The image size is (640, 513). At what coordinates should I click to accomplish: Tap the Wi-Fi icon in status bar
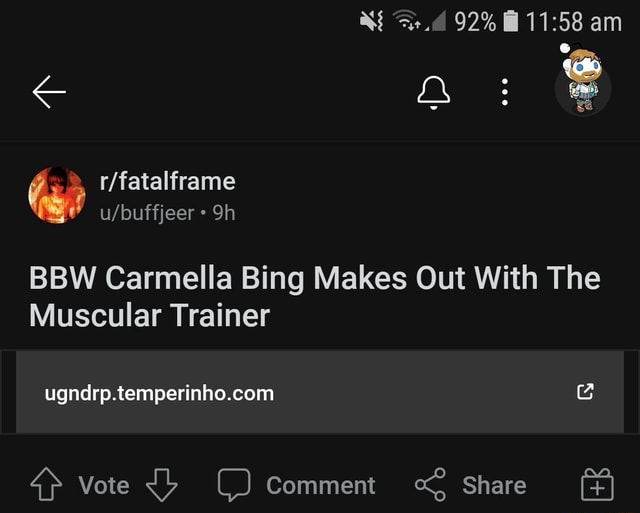tap(407, 20)
